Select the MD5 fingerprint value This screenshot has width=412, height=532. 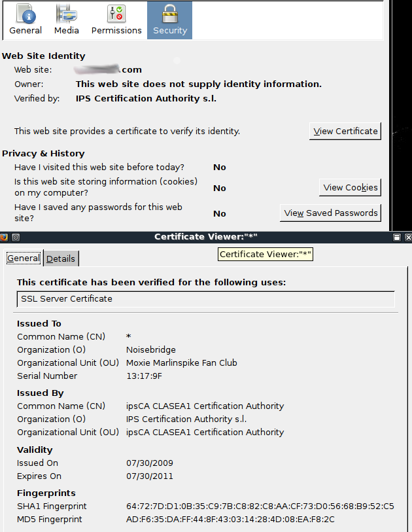[x=230, y=519]
